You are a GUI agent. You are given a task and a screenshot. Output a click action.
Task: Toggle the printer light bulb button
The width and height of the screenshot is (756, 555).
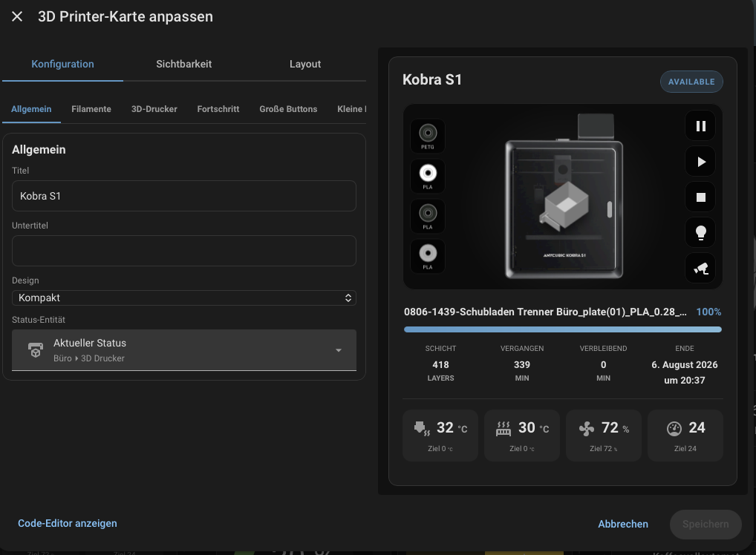tap(700, 233)
